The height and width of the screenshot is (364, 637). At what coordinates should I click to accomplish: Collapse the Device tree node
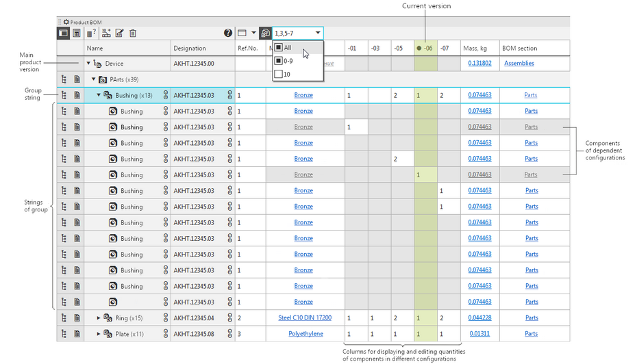point(88,64)
